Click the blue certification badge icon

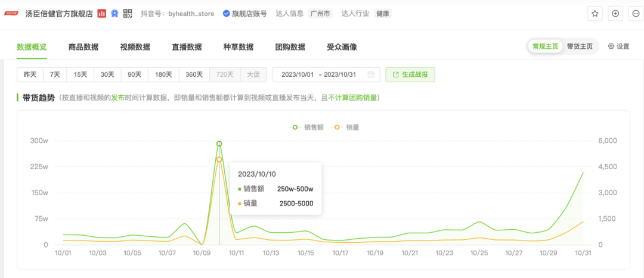(x=114, y=13)
